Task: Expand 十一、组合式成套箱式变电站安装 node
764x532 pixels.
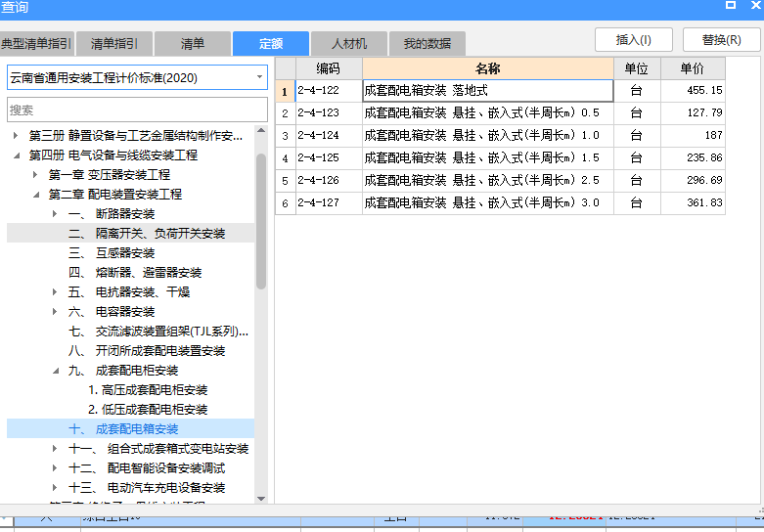Action: tap(55, 448)
